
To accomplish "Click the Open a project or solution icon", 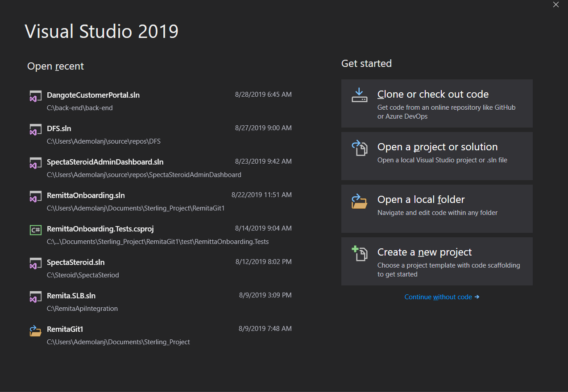I will [x=359, y=148].
